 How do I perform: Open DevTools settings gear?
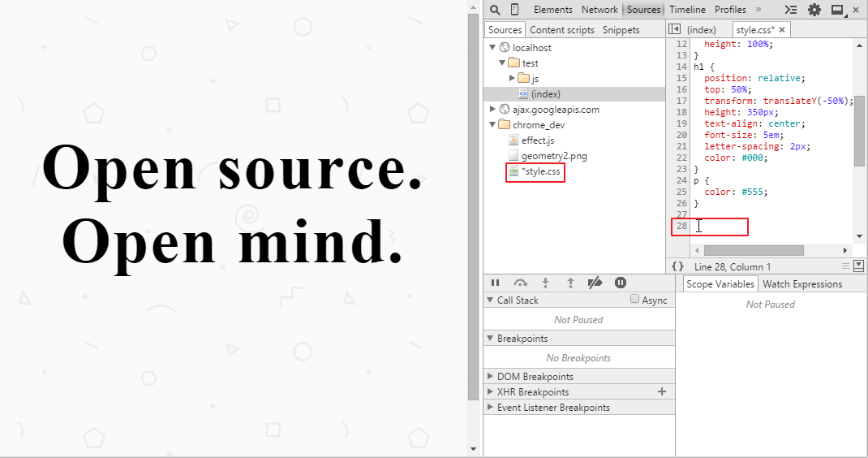point(814,10)
